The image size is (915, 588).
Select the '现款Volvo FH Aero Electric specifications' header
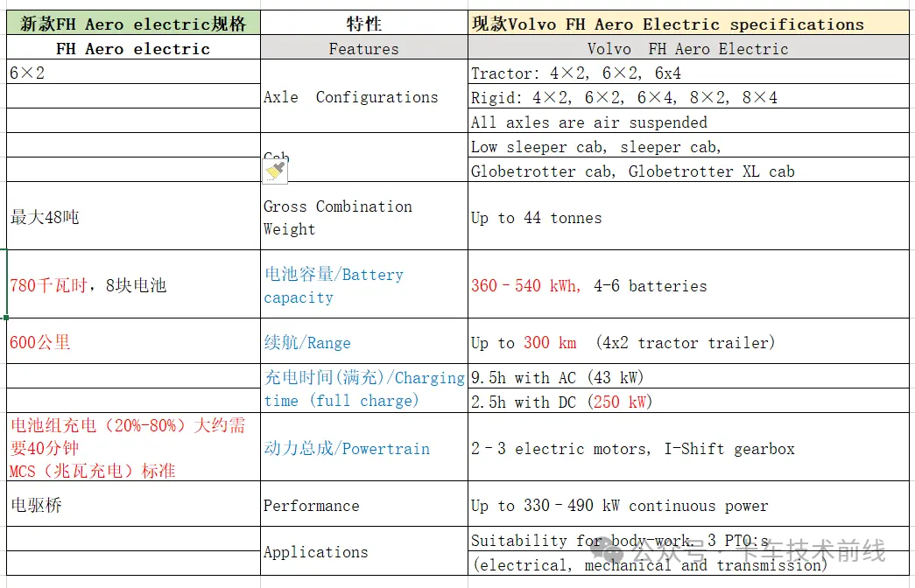pos(688,24)
